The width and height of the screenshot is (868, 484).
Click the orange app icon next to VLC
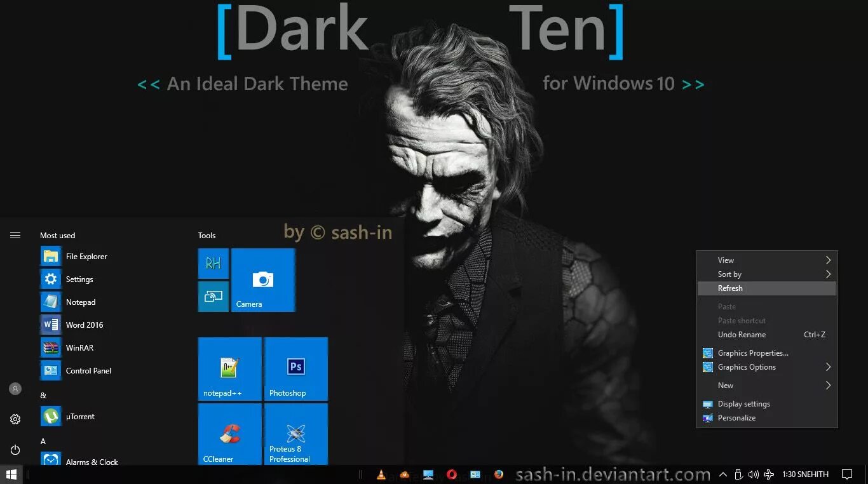[404, 474]
